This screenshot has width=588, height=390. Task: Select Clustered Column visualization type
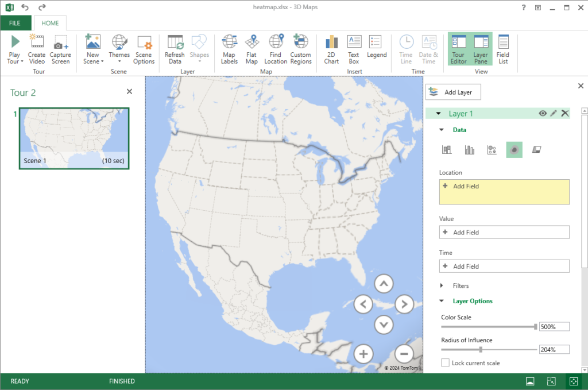[x=470, y=150]
